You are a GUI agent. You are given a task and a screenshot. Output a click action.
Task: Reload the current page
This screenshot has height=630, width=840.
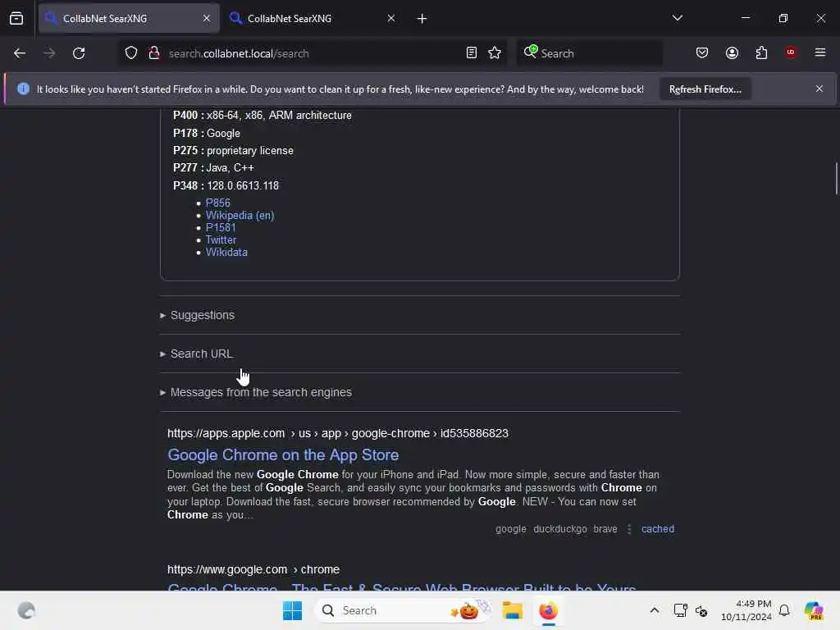(x=79, y=53)
